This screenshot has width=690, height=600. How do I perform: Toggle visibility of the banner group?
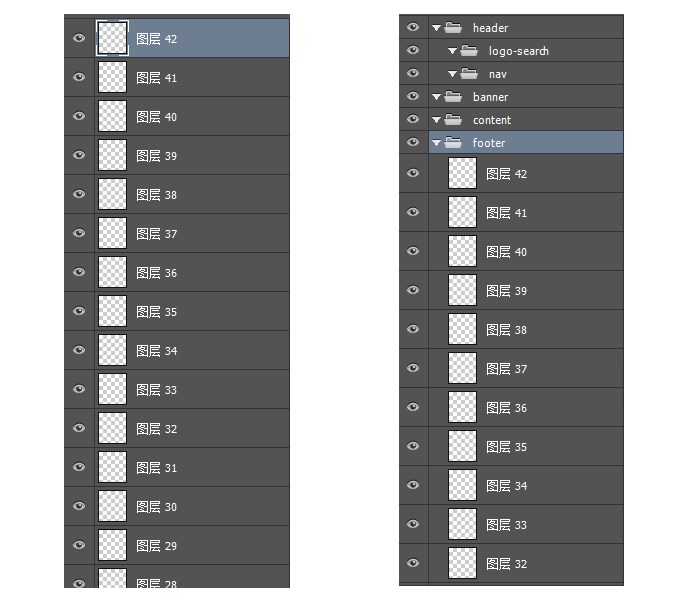(x=413, y=96)
